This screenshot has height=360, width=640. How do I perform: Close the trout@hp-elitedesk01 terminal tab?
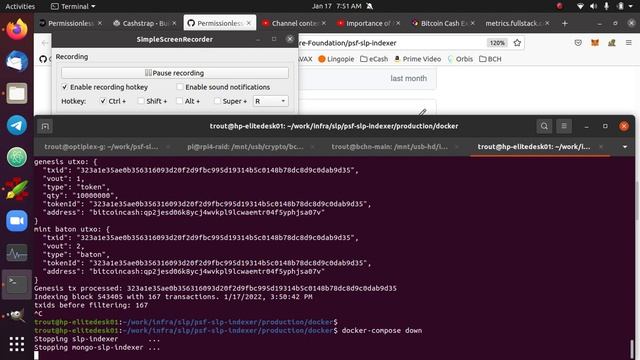tap(601, 147)
